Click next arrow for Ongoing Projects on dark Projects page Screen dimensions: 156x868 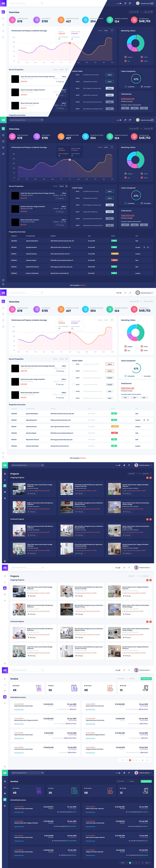tap(151, 478)
